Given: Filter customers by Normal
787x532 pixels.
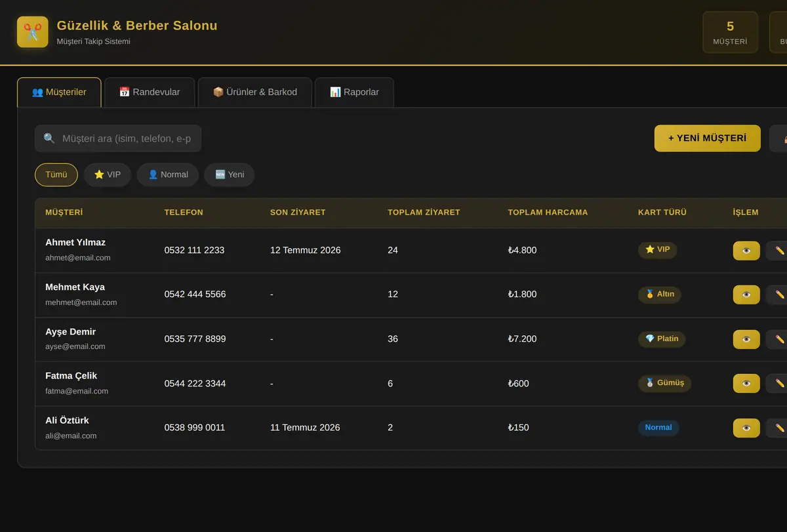Looking at the screenshot, I should pyautogui.click(x=168, y=174).
